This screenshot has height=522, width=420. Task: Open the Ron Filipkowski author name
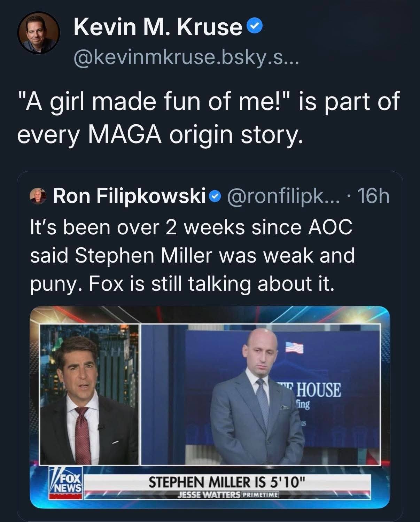tap(129, 197)
